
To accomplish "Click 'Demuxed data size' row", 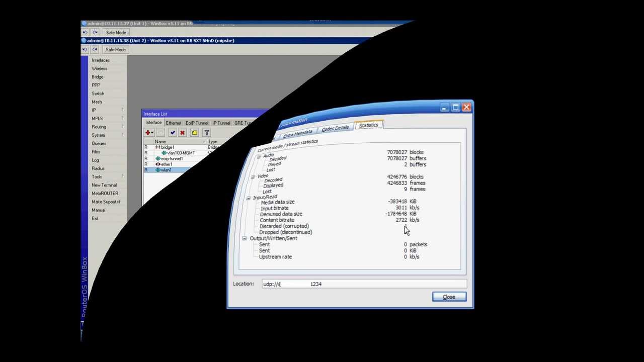I will (338, 214).
